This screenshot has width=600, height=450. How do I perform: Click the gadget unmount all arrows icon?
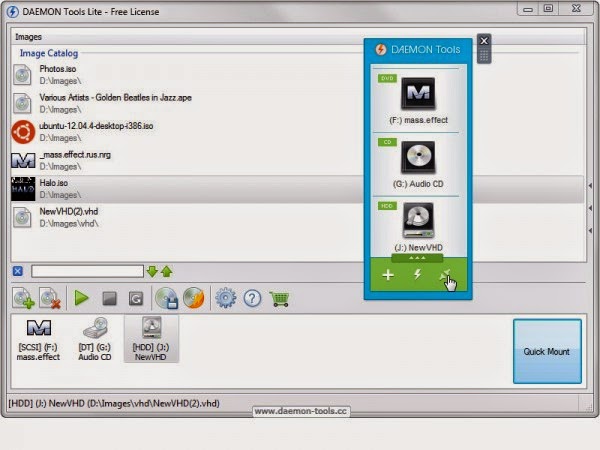445,275
